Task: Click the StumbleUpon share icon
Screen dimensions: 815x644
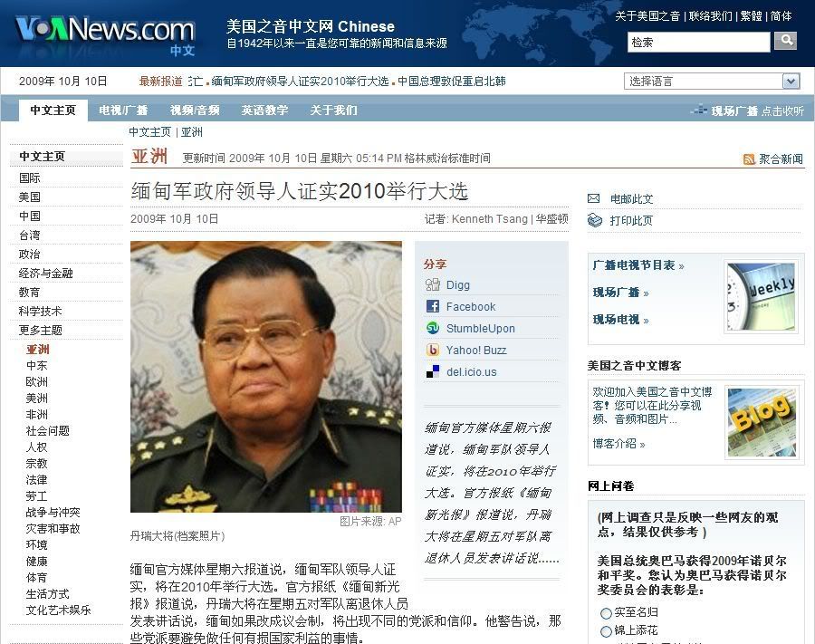Action: pos(433,328)
